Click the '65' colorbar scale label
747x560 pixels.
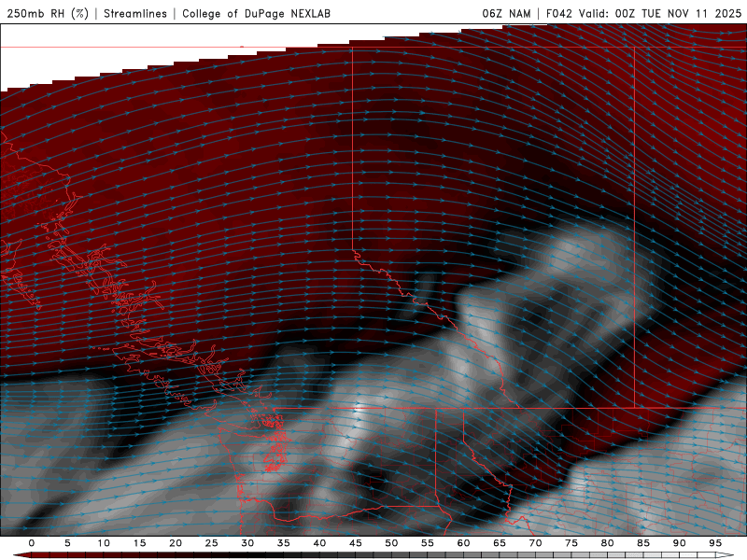(500, 543)
